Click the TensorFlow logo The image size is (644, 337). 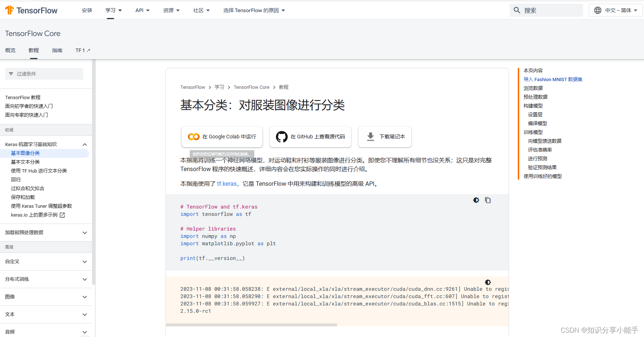[31, 10]
